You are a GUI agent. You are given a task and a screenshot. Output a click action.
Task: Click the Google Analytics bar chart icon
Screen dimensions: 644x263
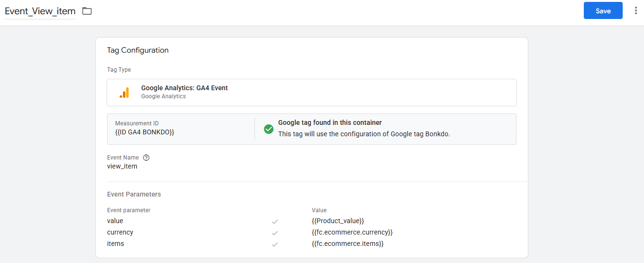[x=124, y=93]
